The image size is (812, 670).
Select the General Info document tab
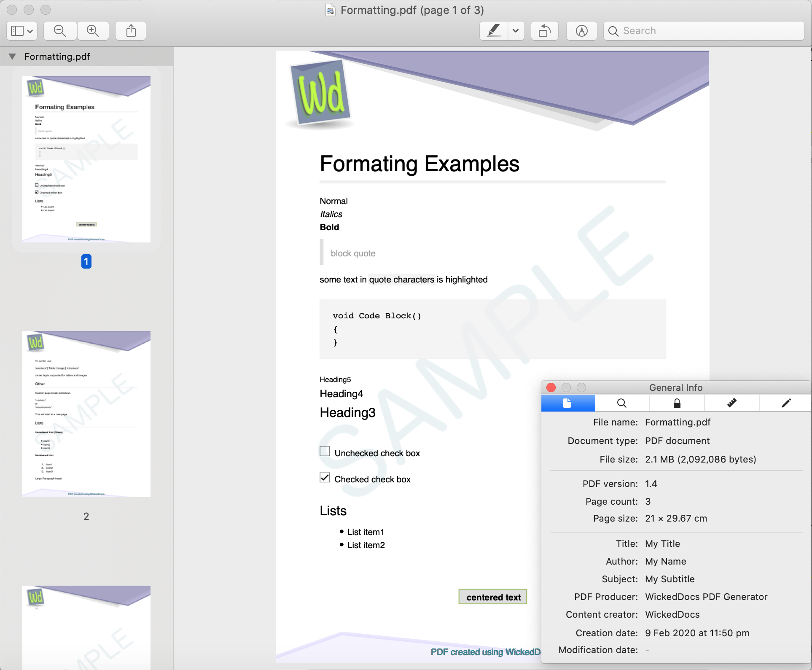click(567, 403)
